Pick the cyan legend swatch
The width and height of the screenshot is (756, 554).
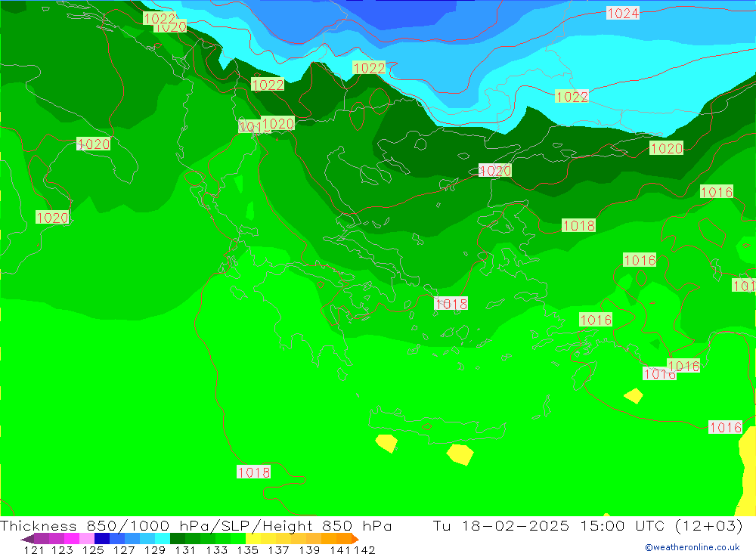point(163,539)
